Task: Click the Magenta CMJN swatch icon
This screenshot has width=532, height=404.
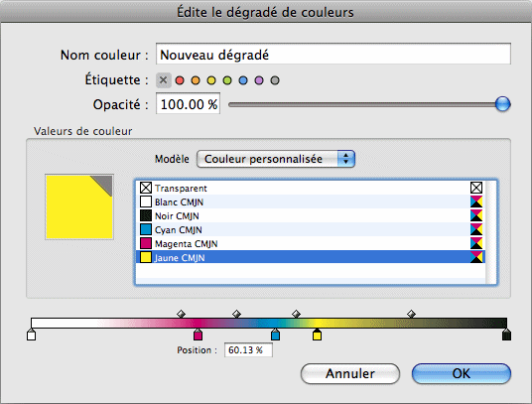Action: pos(146,243)
